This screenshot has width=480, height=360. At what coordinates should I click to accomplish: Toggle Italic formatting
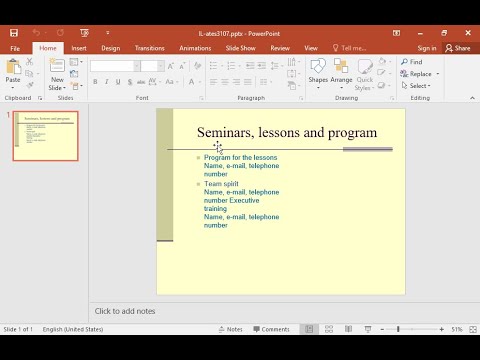(107, 82)
